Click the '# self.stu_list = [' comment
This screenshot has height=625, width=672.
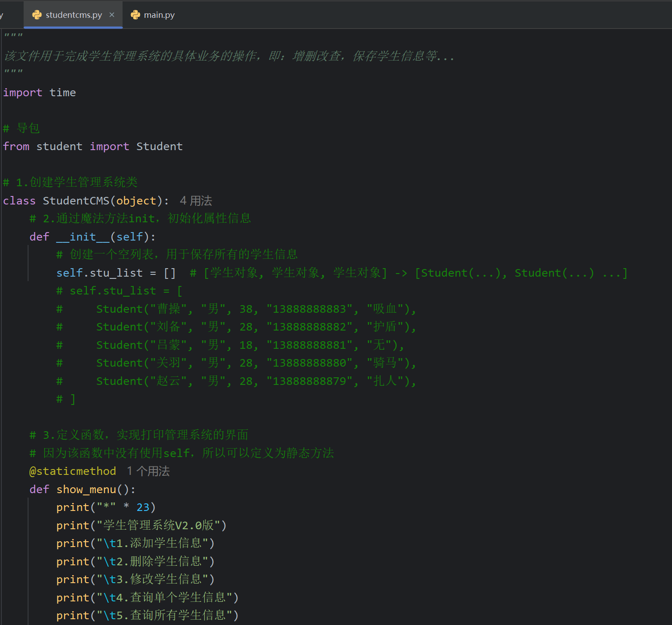(x=119, y=291)
